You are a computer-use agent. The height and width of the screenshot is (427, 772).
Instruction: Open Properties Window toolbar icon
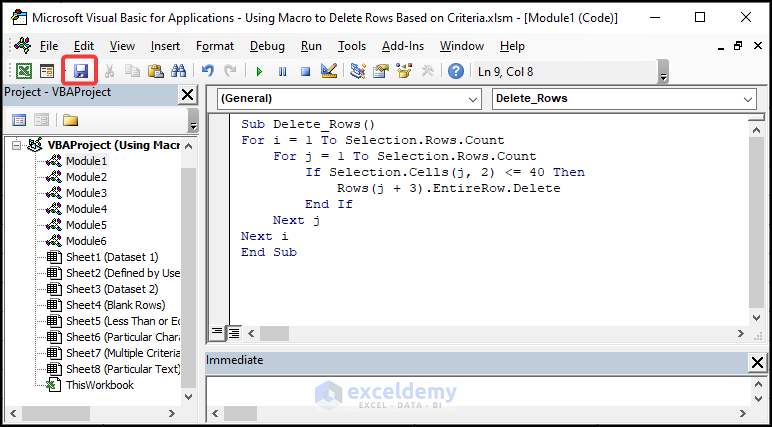click(x=381, y=71)
